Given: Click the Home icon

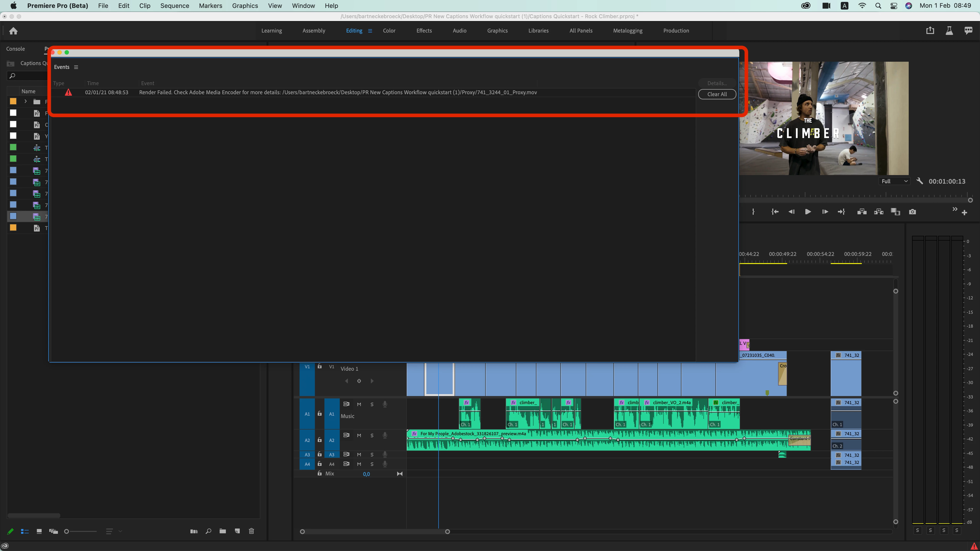Looking at the screenshot, I should (13, 31).
